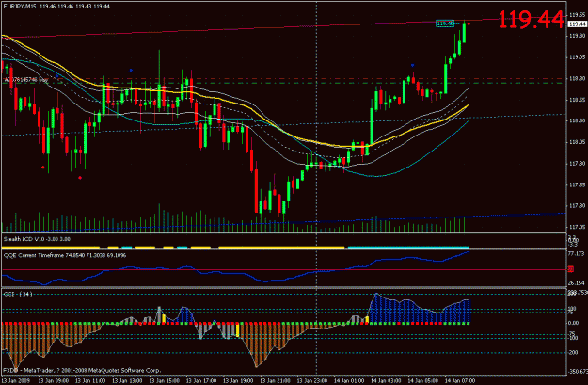Click the 13 Jan 11:00 time label

coord(90,380)
